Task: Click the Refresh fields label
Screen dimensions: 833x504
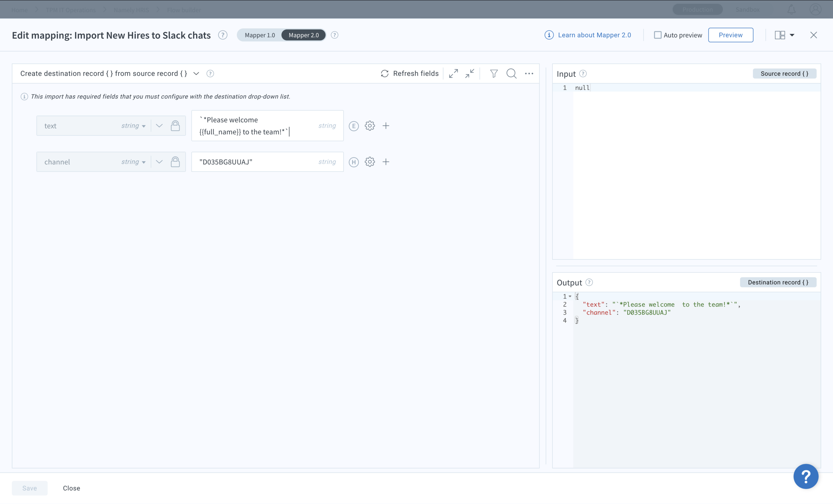Action: (x=416, y=74)
